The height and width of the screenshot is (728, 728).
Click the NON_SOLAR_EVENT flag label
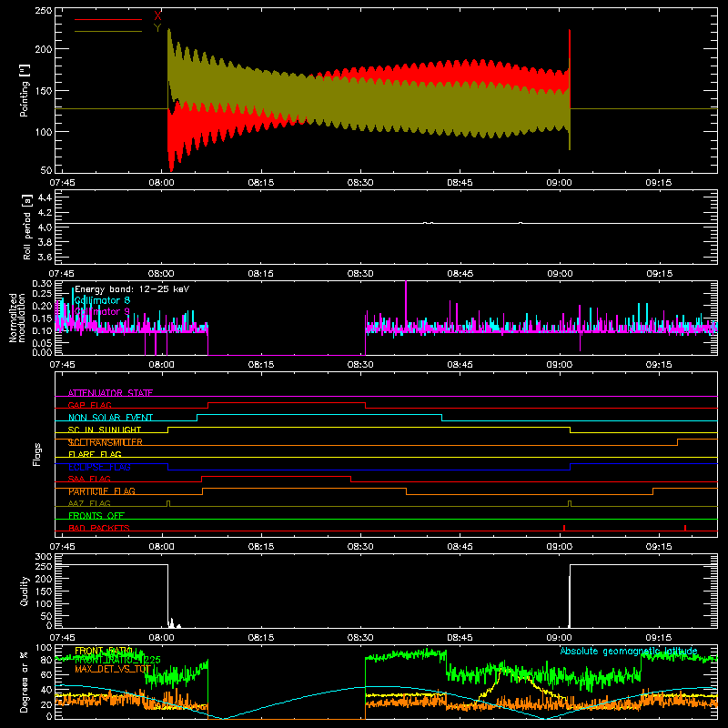[x=110, y=418]
